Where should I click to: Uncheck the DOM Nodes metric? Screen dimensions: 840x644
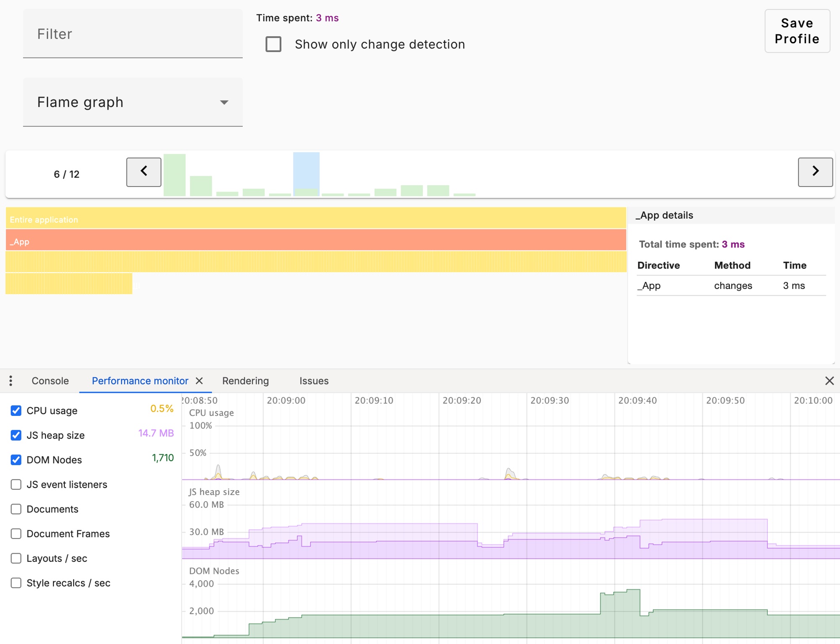[x=16, y=460]
